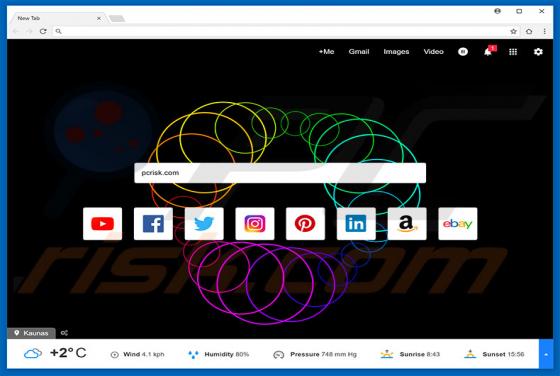
Task: Open the Images link
Action: pyautogui.click(x=396, y=52)
